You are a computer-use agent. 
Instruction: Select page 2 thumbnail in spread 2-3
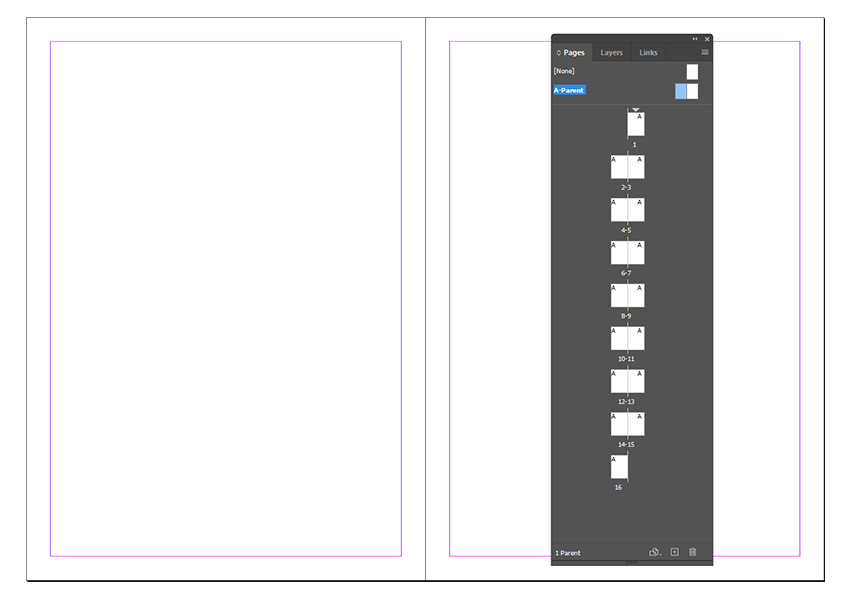619,167
